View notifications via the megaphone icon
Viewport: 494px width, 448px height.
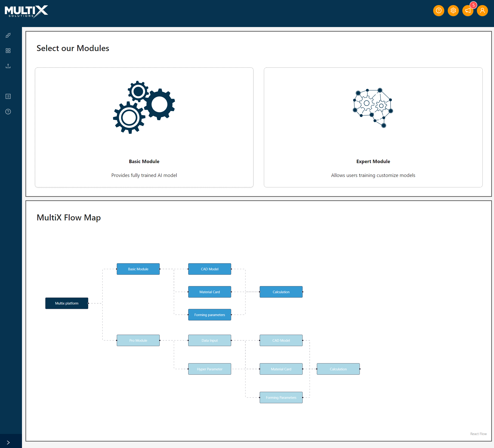[x=468, y=11]
